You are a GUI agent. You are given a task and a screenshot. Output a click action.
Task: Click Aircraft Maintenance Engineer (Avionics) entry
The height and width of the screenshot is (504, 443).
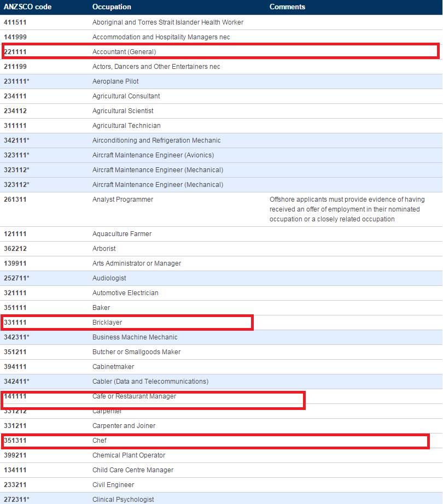(x=153, y=155)
